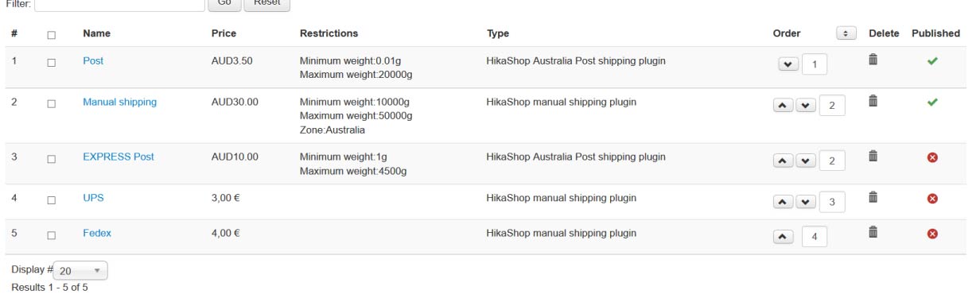
Task: Delete the Post shipping method with trash icon
Action: 873,60
